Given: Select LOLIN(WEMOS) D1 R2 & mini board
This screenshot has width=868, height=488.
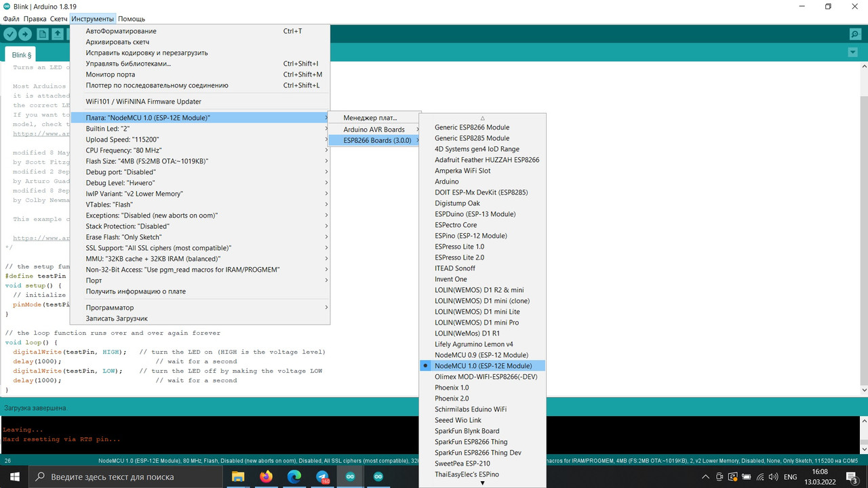Looking at the screenshot, I should click(x=482, y=290).
